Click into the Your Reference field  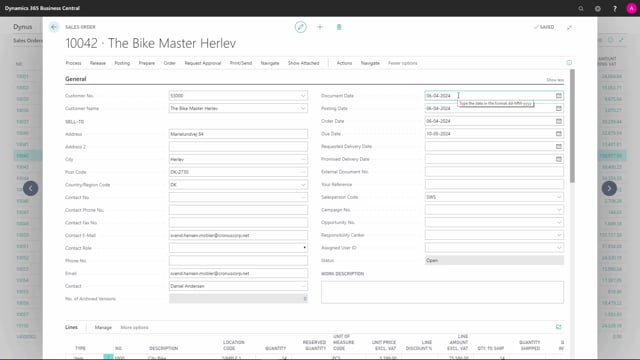point(494,184)
